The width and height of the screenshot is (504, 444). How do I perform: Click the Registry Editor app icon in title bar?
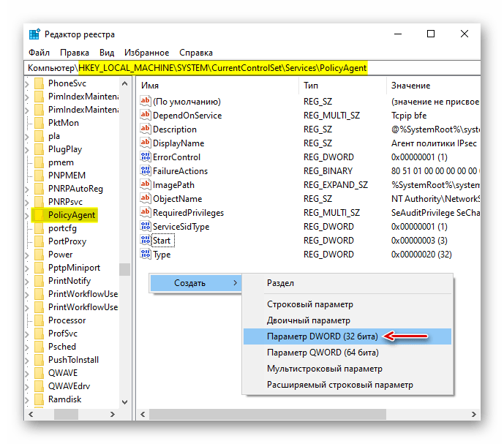[x=34, y=34]
